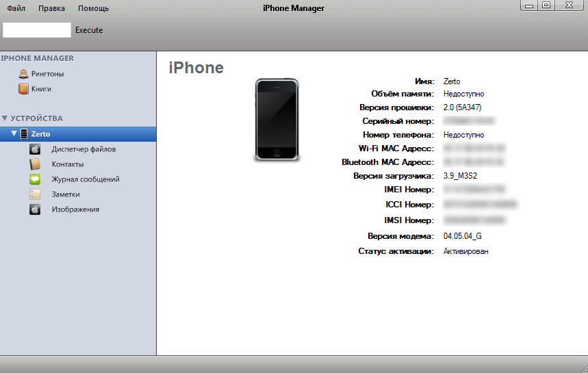Open the Правка menu
Image resolution: width=588 pixels, height=373 pixels.
tap(51, 8)
